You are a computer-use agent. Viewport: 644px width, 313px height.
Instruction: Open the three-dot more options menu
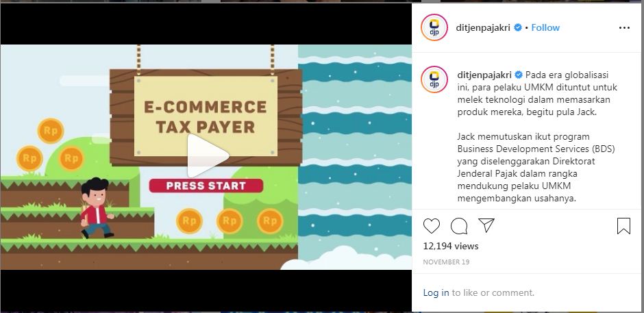point(624,27)
